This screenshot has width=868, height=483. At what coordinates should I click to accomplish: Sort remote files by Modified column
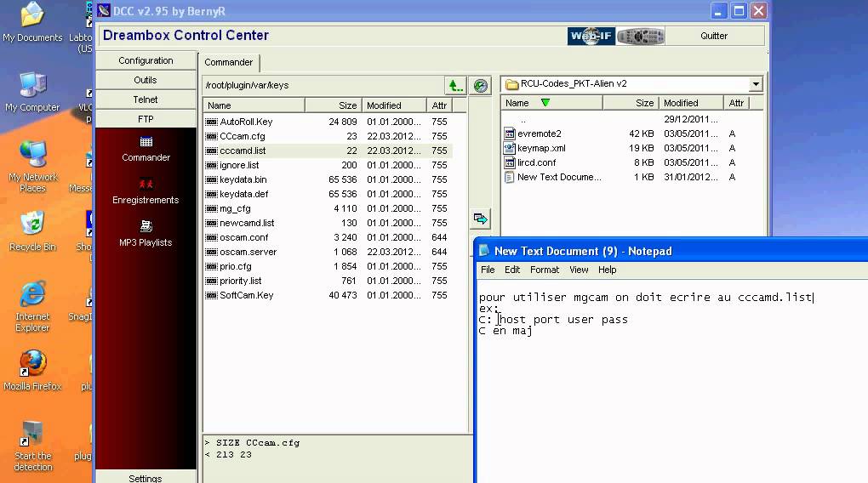[x=394, y=105]
